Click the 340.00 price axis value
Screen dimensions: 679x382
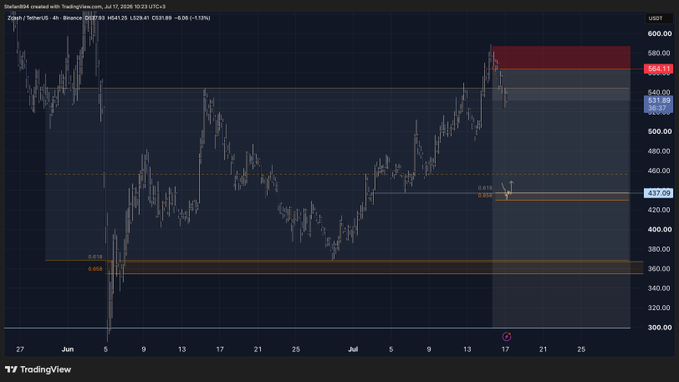click(x=660, y=288)
